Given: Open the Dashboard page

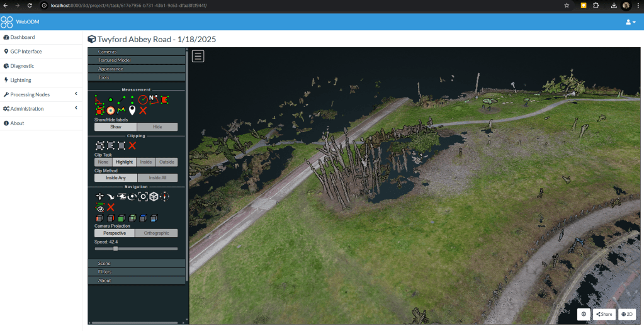Looking at the screenshot, I should pos(23,37).
